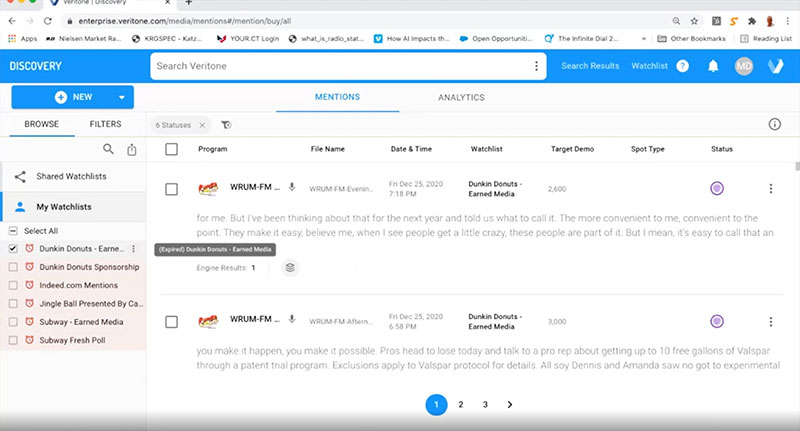Open Watchlist in top bar
800x431 pixels.
[x=649, y=66]
